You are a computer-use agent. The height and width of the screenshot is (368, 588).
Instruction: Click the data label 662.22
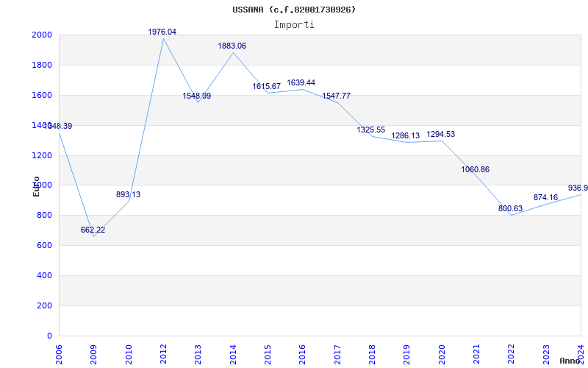point(93,230)
